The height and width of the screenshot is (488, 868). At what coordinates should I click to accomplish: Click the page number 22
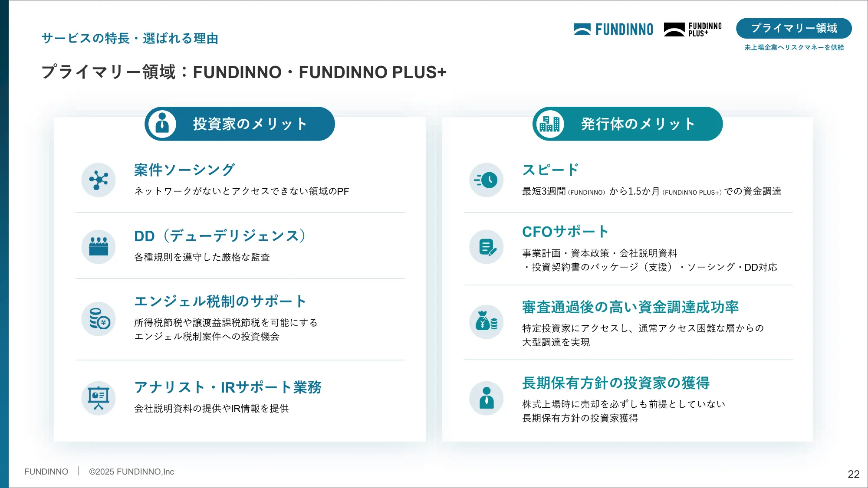click(x=853, y=474)
